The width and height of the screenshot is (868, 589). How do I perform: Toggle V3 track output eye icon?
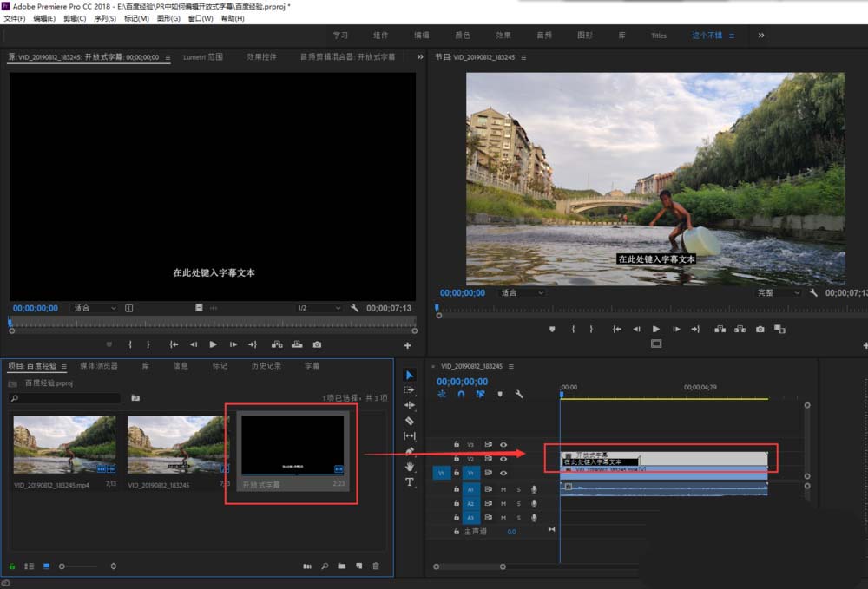(x=503, y=444)
